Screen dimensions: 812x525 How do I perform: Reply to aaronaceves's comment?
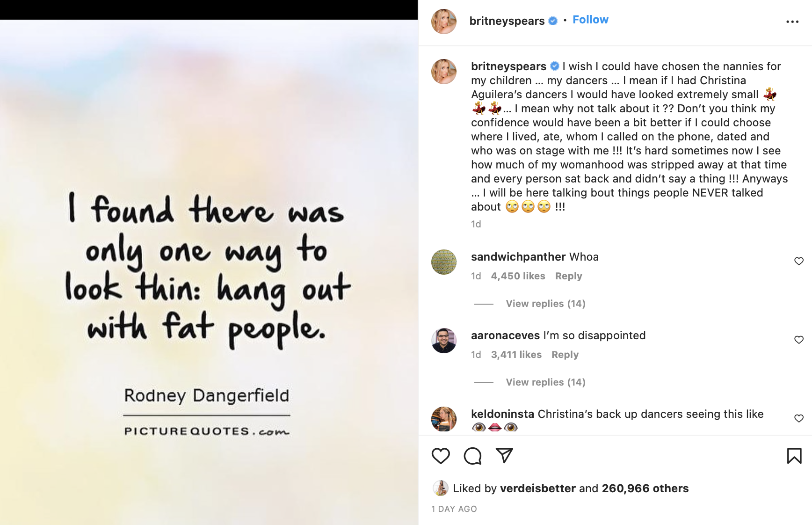(x=565, y=355)
